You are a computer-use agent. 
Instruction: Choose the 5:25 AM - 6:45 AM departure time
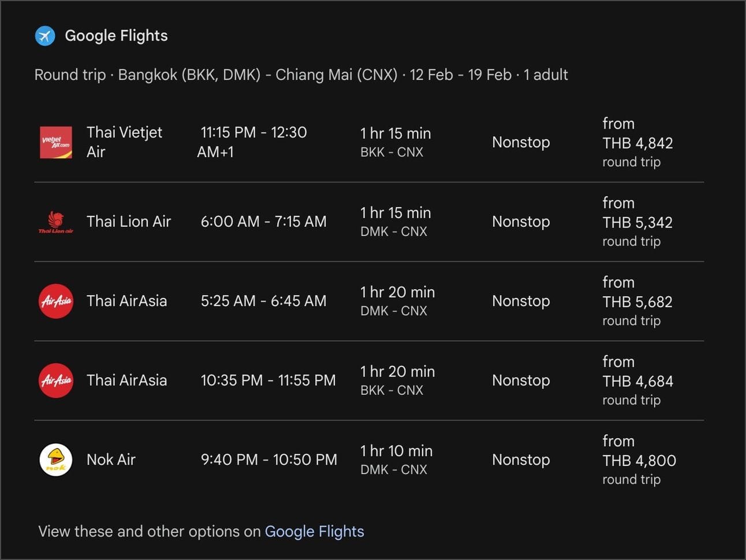coord(263,301)
